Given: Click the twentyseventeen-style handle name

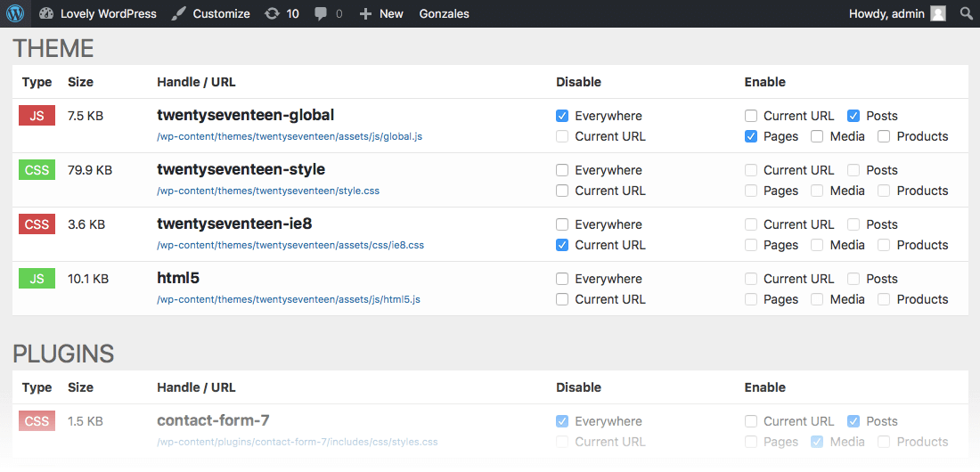Looking at the screenshot, I should tap(241, 169).
